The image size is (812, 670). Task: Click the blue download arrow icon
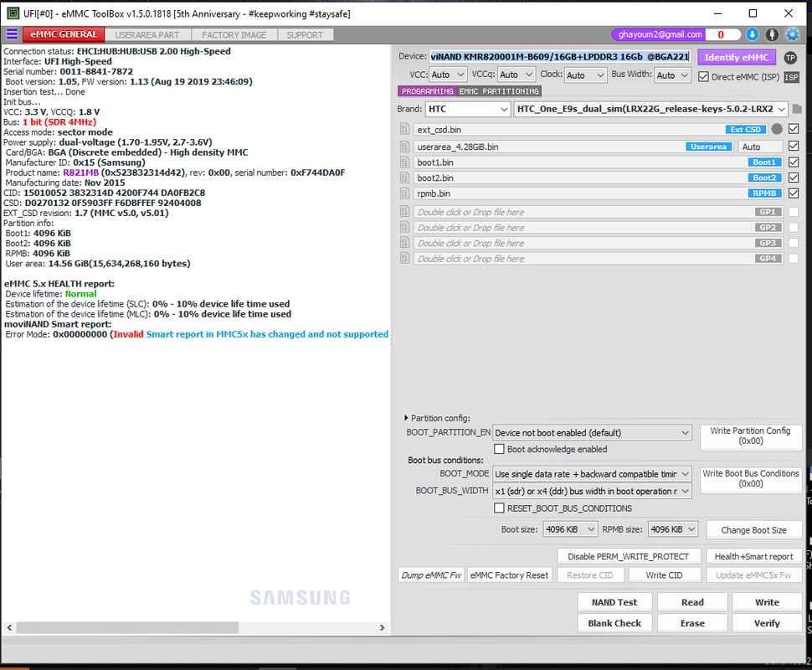pyautogui.click(x=753, y=34)
